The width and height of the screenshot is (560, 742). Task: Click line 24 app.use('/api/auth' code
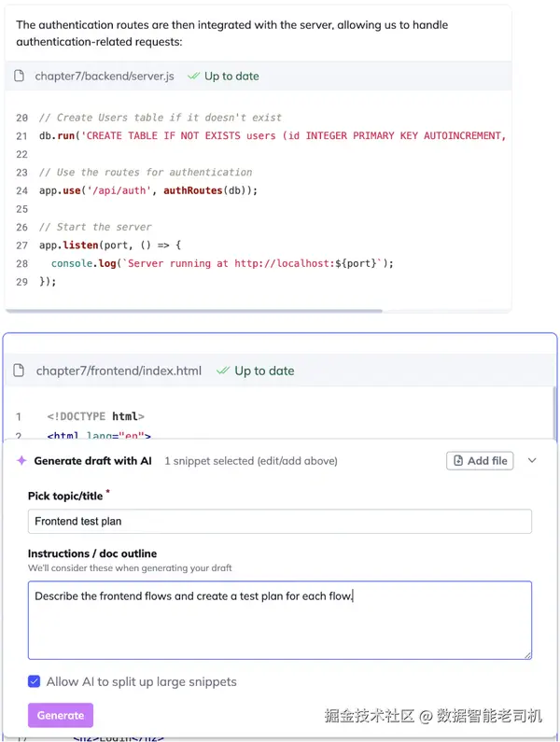coord(148,190)
